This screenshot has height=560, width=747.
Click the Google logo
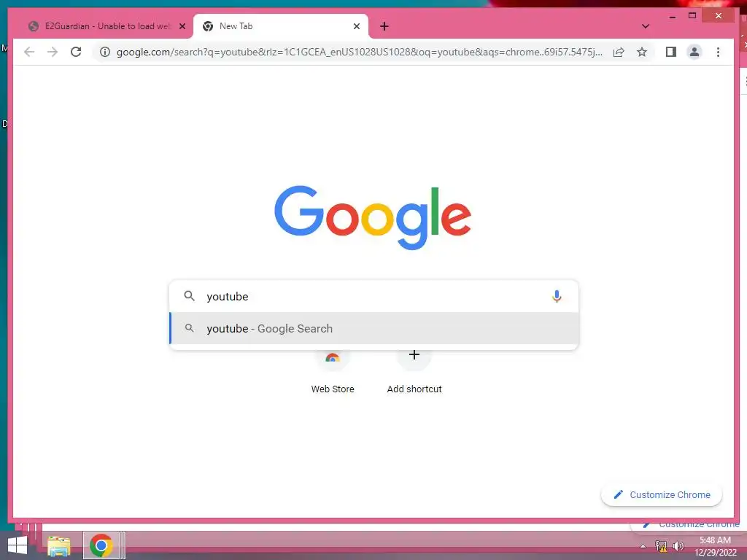pos(373,217)
